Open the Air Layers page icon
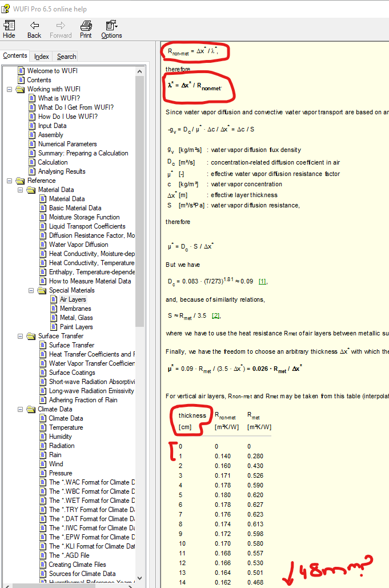 [54, 299]
